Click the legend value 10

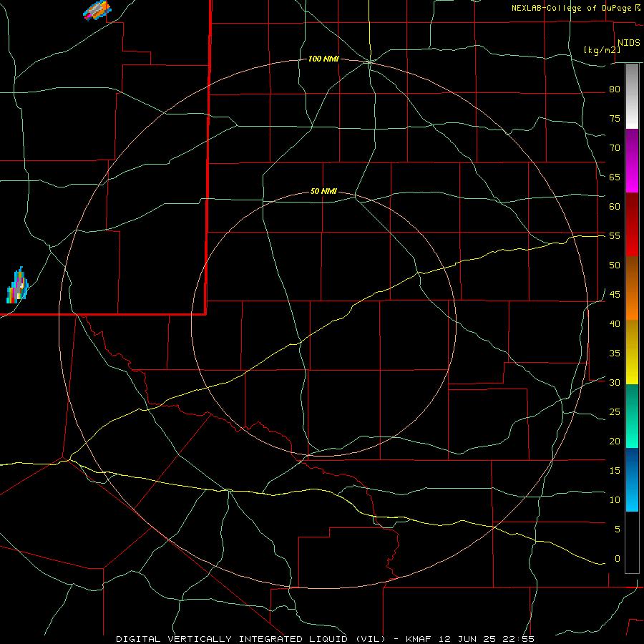pos(615,500)
